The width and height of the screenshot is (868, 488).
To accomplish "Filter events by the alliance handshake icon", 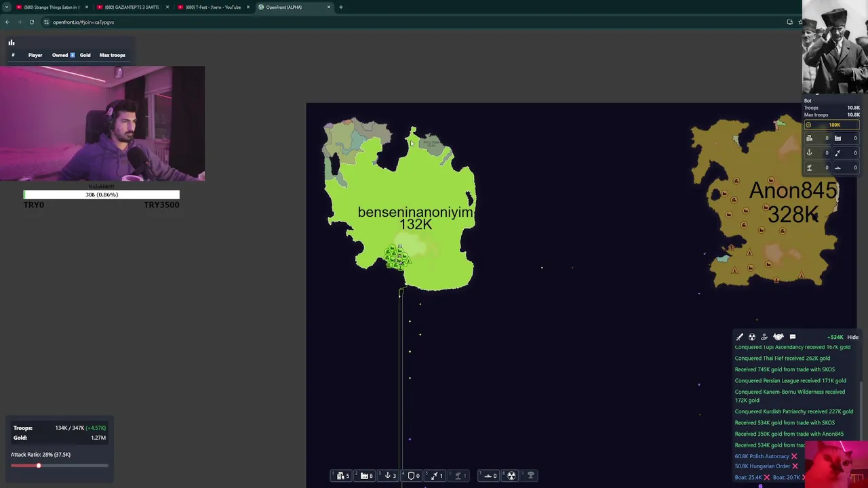I will [x=778, y=337].
